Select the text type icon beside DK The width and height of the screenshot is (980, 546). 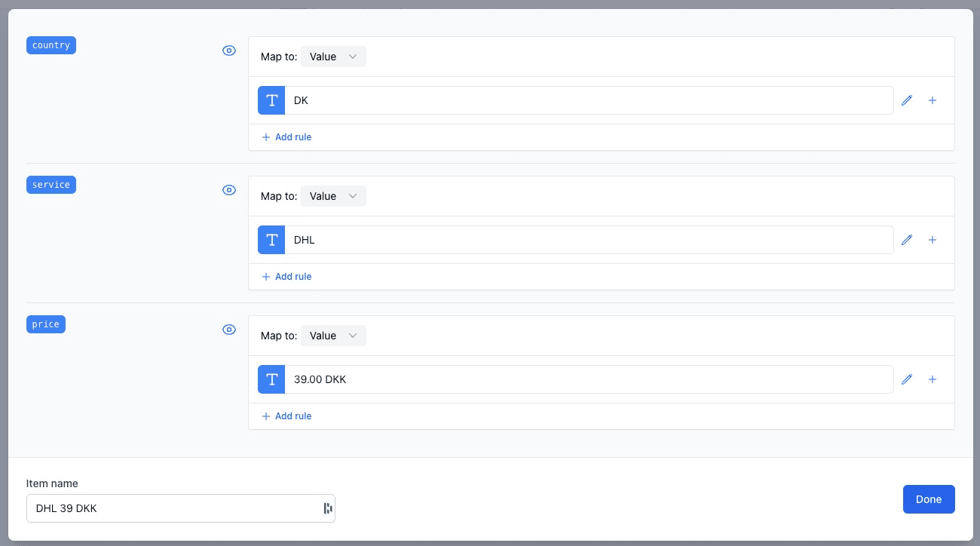[x=271, y=100]
